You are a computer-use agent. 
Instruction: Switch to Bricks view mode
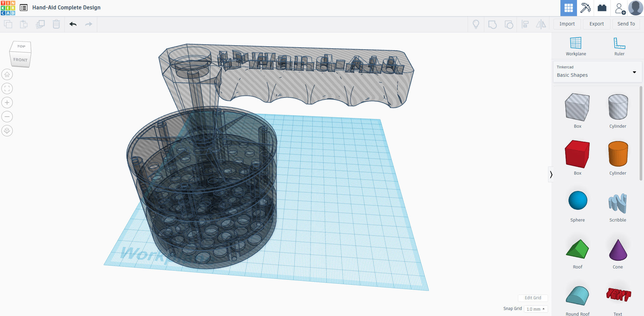pos(602,8)
